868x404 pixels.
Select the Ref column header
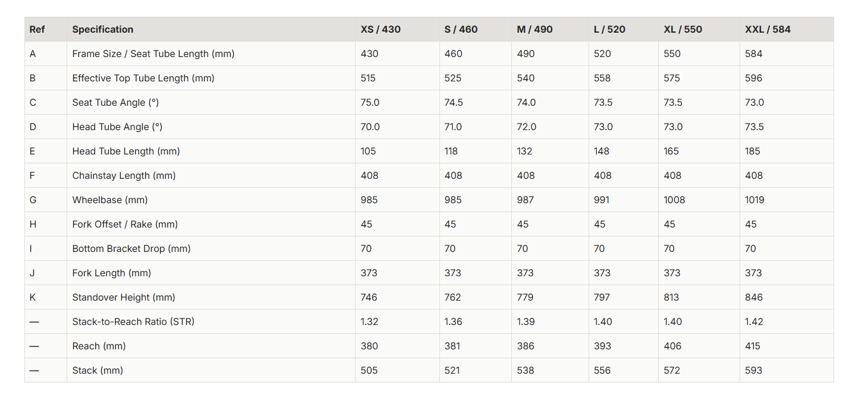[37, 29]
